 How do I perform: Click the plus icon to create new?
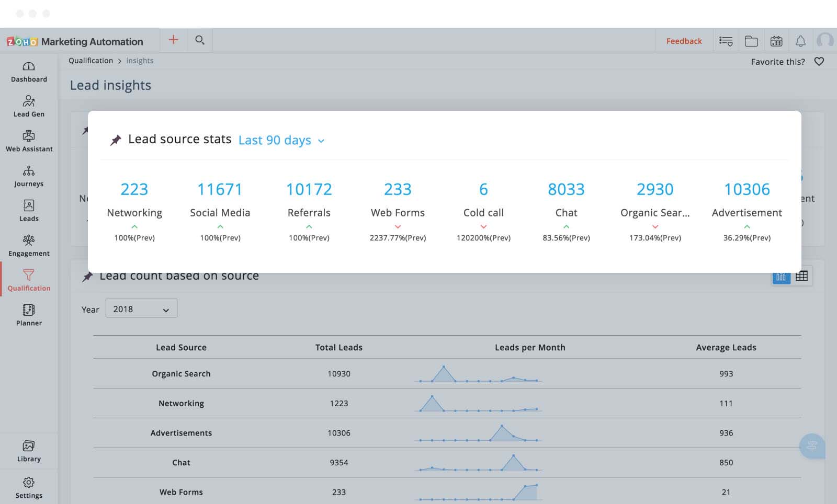click(x=173, y=40)
